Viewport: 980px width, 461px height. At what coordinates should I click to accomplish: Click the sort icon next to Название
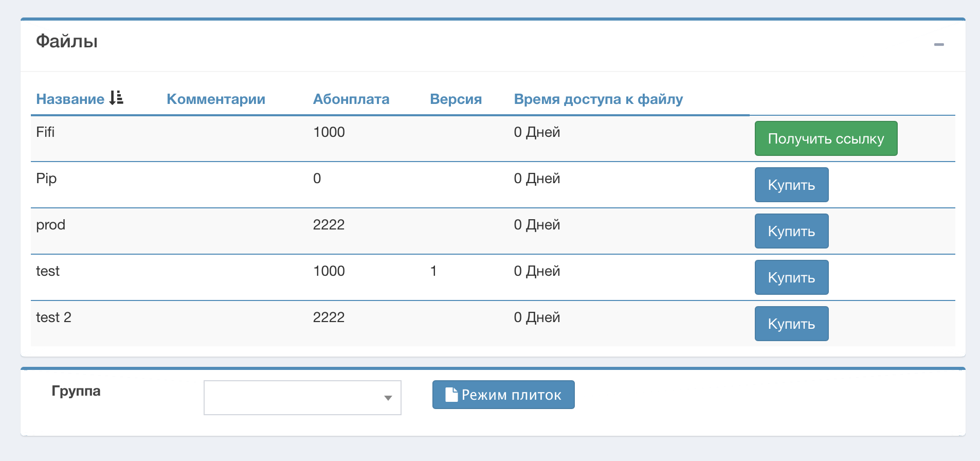pyautogui.click(x=117, y=98)
